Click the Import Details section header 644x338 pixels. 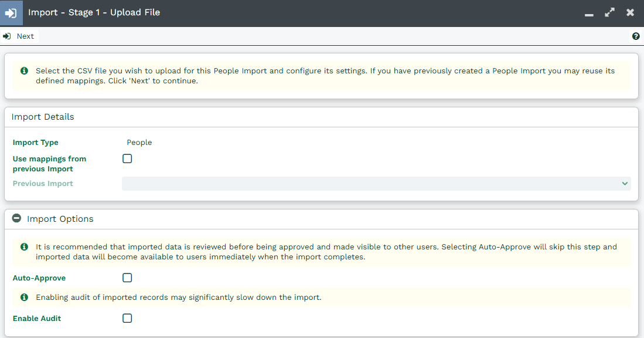click(x=43, y=117)
